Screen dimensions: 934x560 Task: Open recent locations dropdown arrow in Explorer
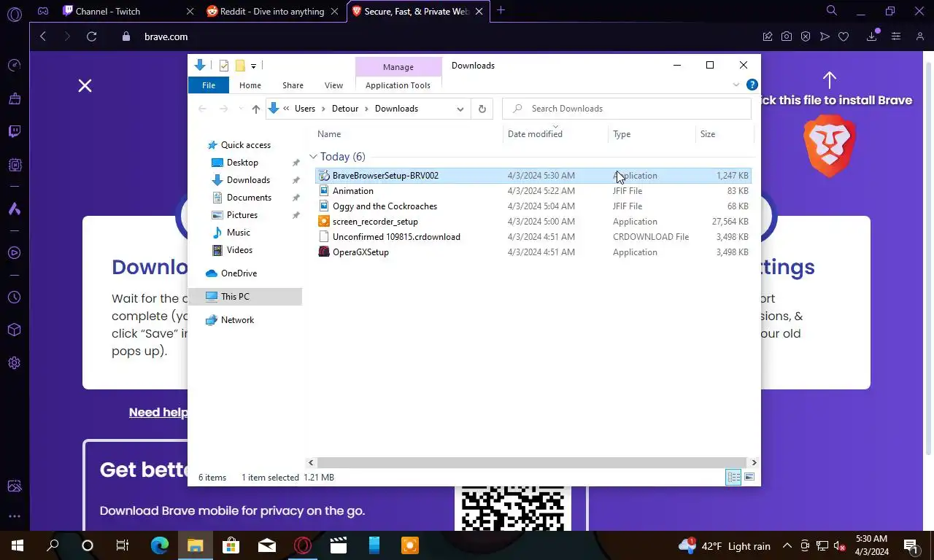coord(241,109)
